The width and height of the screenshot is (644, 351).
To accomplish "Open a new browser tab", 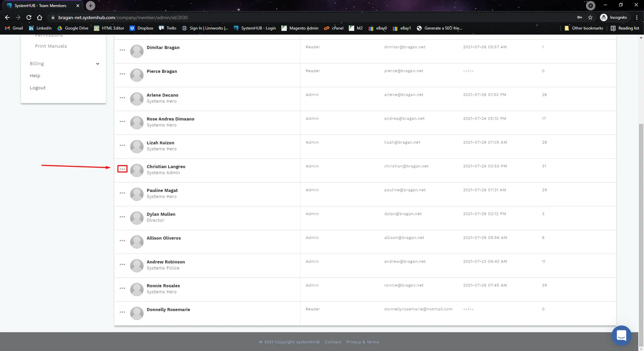I will click(91, 6).
